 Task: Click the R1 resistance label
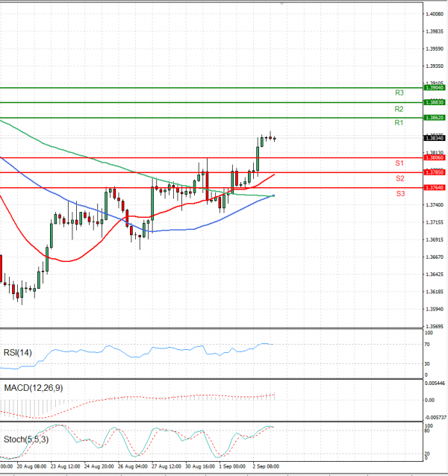point(399,123)
